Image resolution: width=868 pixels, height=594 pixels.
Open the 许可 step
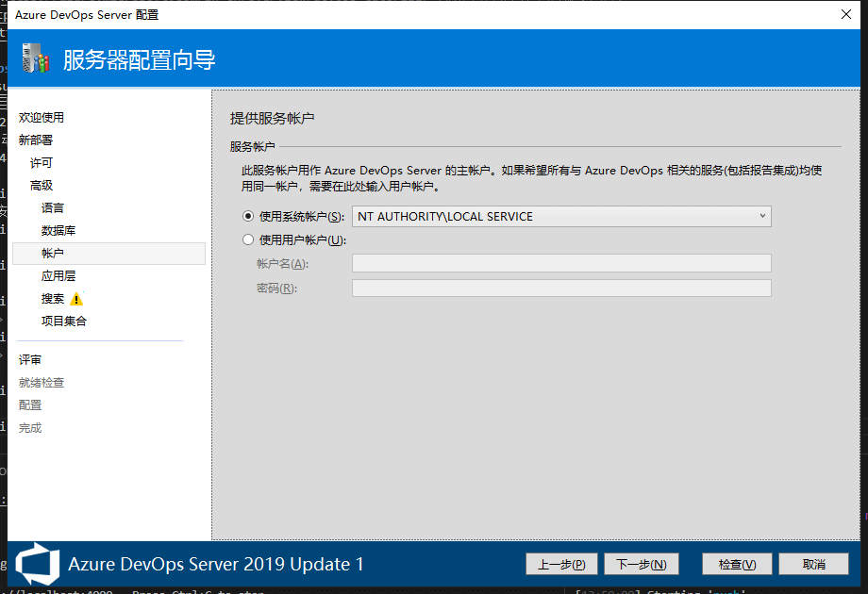click(42, 163)
